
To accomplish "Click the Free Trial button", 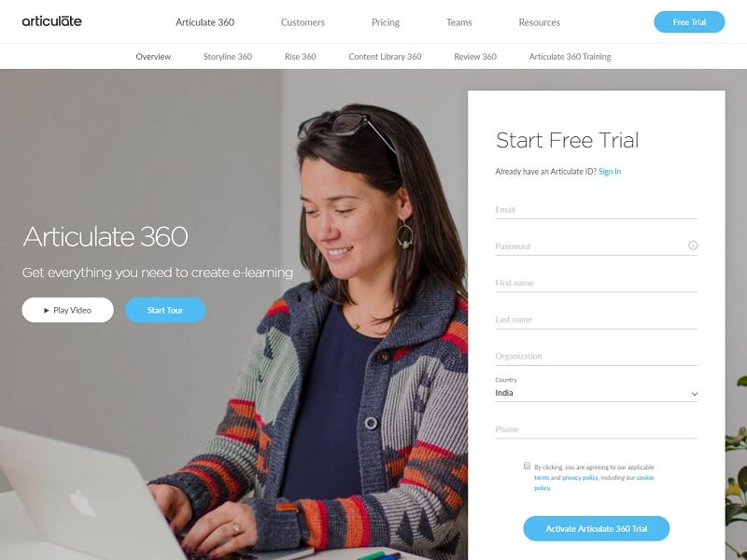I will point(689,21).
